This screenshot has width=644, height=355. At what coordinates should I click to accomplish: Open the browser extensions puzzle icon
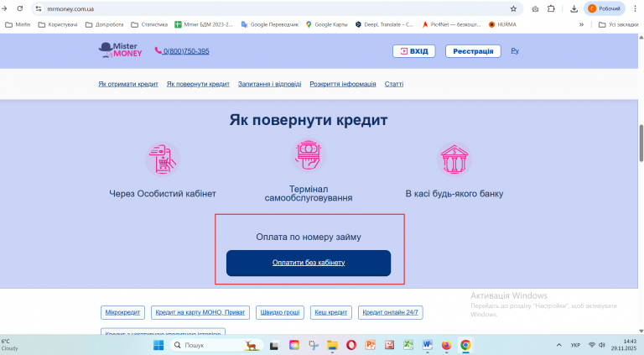pos(551,8)
